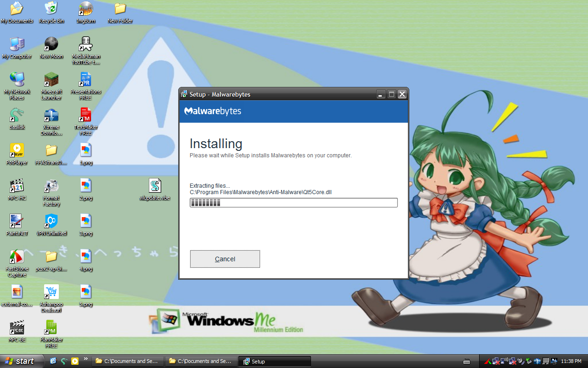This screenshot has height=368, width=588.
Task: Open MediaHuman YouTube downloader
Action: point(85,44)
